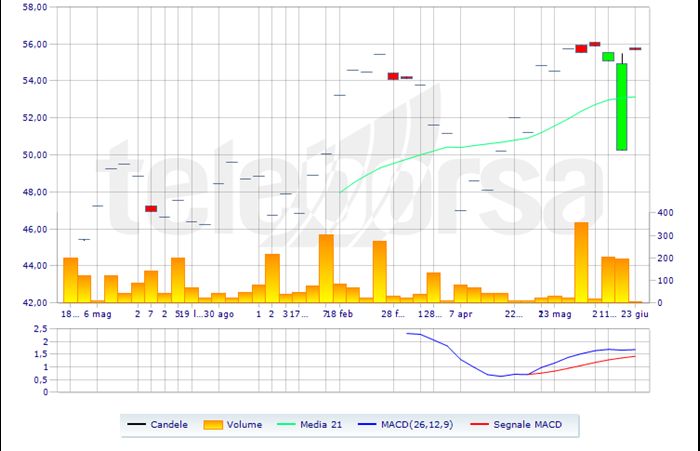700x451 pixels.
Task: Click the 0,5 MACD axis label
Action: 41,380
